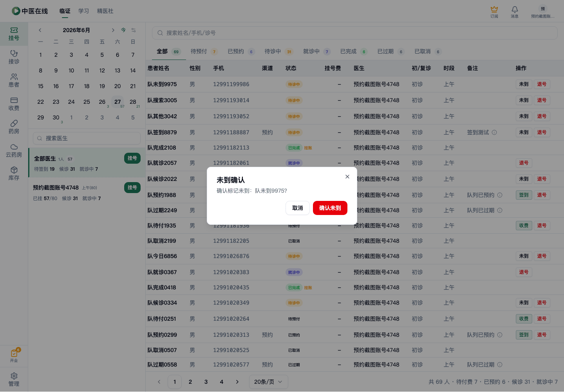Select June 30 in the calendar
Image resolution: width=564 pixels, height=392 pixels.
(56, 117)
